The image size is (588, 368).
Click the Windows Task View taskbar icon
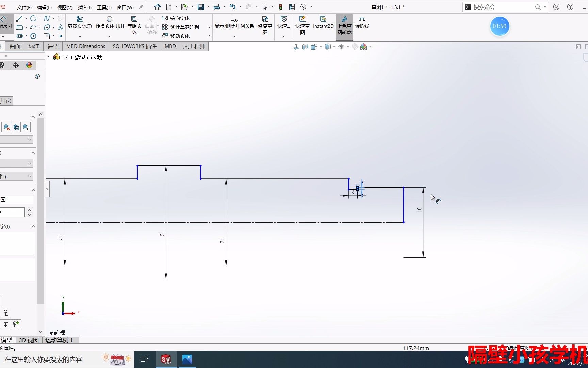pyautogui.click(x=144, y=359)
